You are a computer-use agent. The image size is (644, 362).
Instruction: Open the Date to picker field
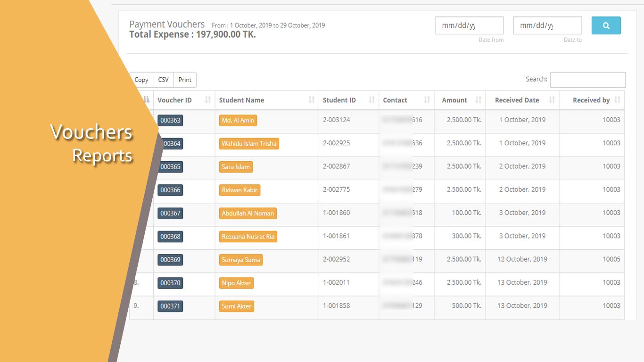[547, 26]
